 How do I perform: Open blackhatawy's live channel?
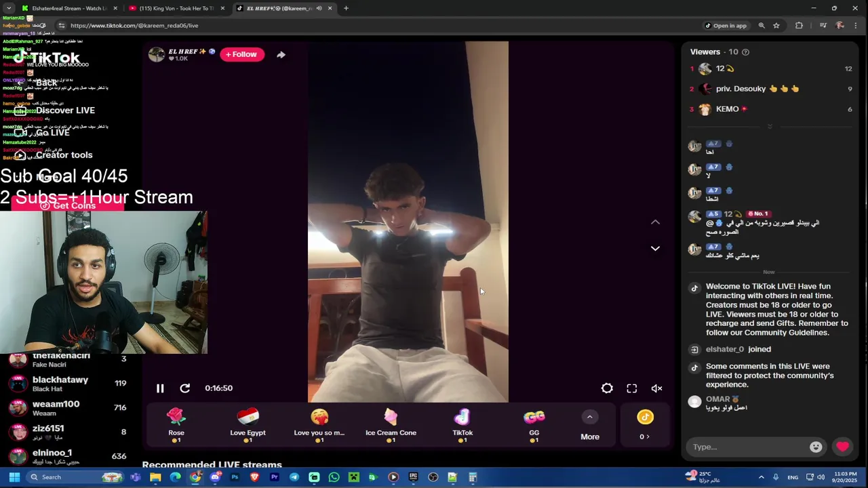tap(68, 384)
